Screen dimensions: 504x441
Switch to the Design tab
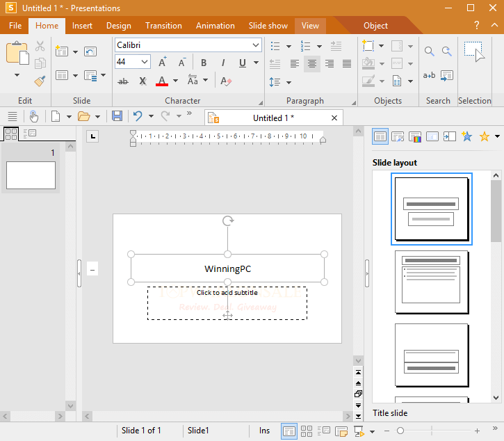click(119, 26)
